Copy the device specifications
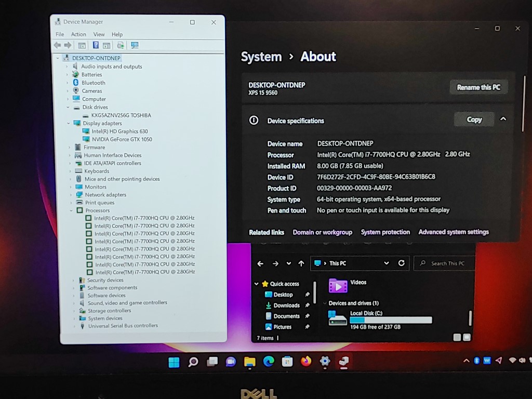The width and height of the screenshot is (532, 399). 474,119
